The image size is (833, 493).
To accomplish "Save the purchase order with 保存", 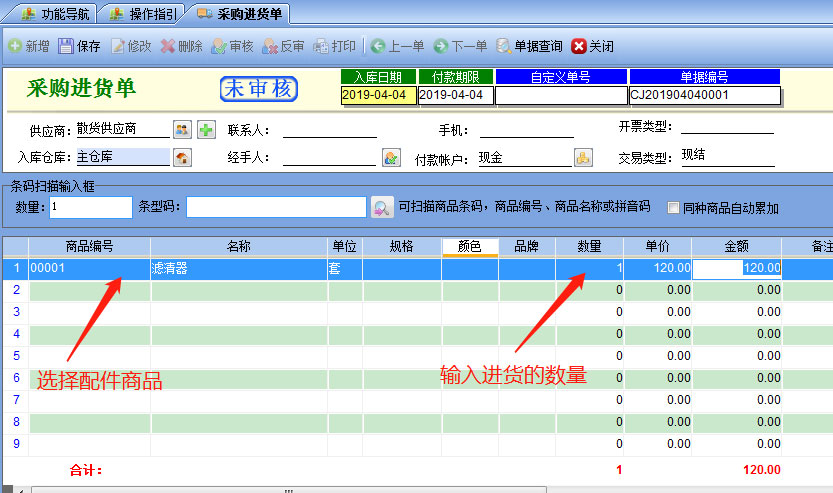I will click(79, 46).
